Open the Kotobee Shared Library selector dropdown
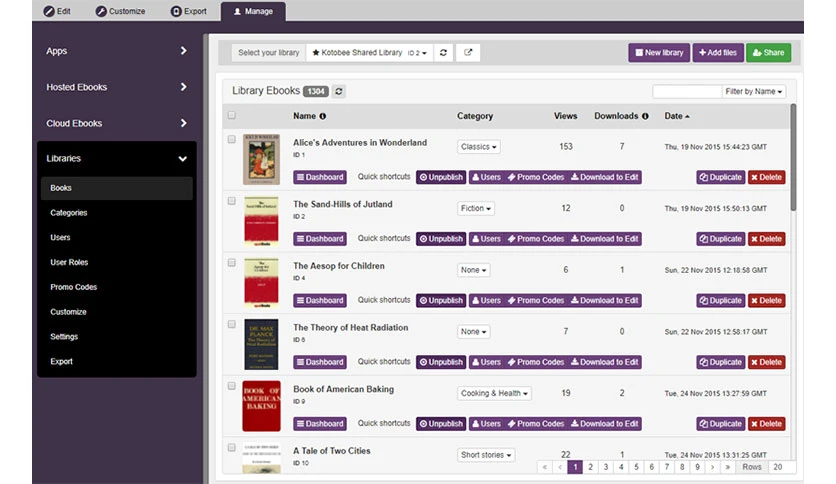The width and height of the screenshot is (836, 484). pyautogui.click(x=369, y=52)
